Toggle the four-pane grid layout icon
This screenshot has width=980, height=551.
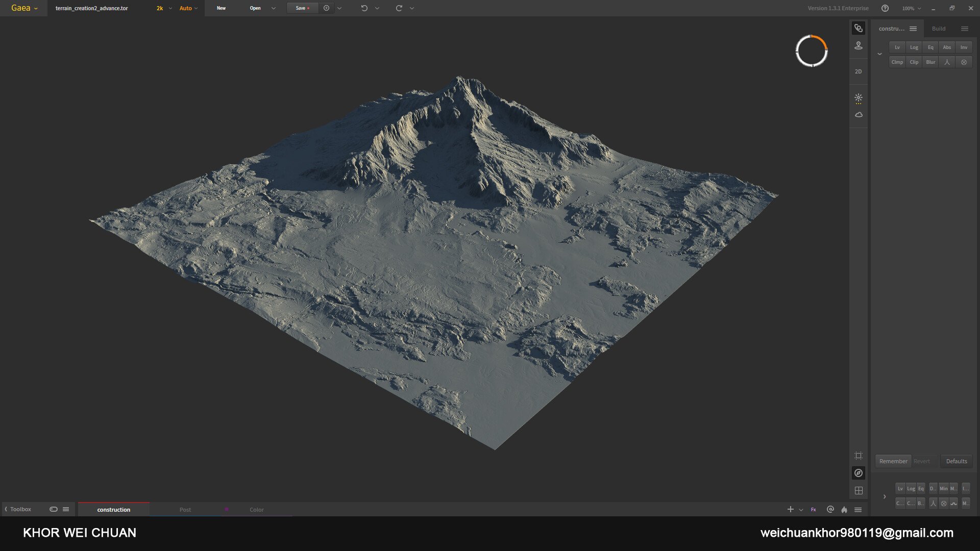click(859, 490)
